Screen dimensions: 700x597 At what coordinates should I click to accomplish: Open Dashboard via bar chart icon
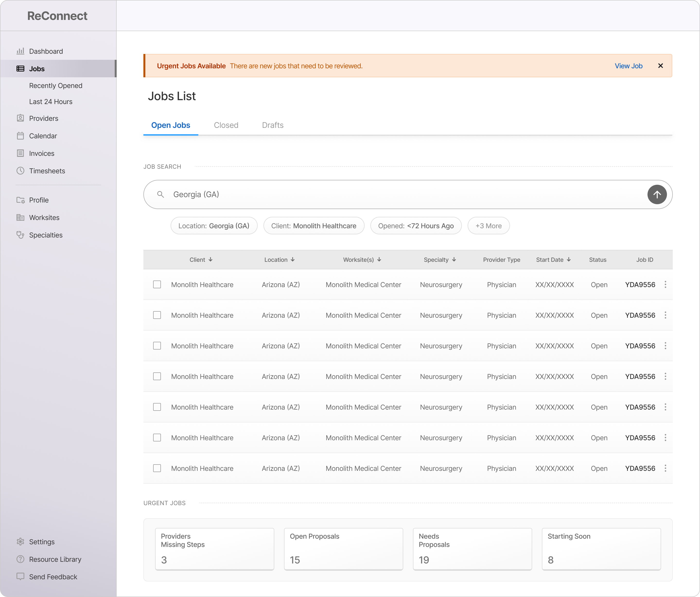pos(20,51)
